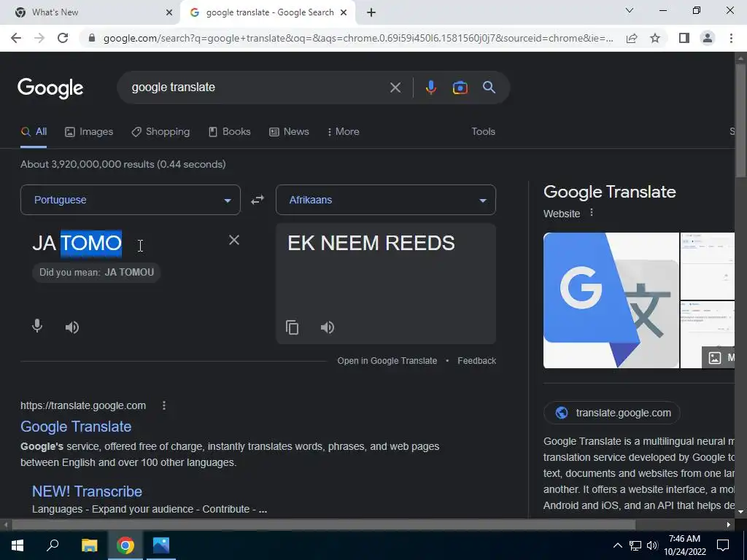Copy the translation EK NEEM REEDS
The height and width of the screenshot is (560, 747).
pos(292,327)
